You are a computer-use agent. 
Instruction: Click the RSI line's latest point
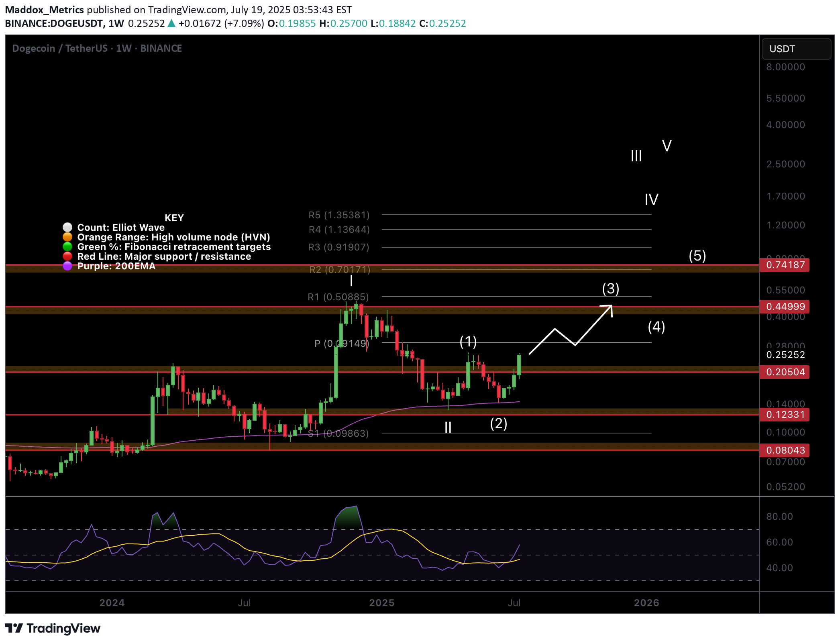[x=520, y=545]
